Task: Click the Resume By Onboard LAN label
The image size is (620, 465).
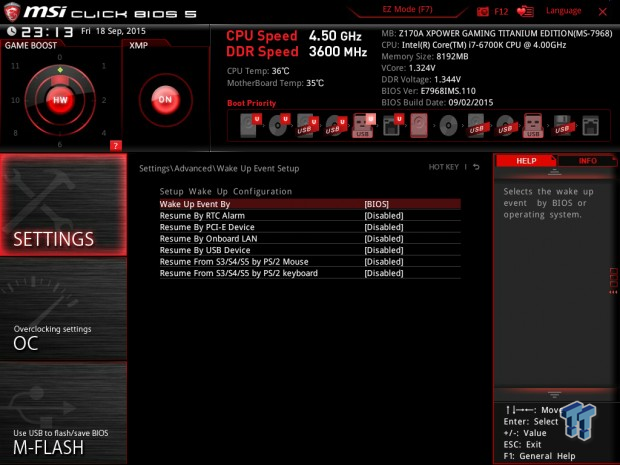Action: [208, 239]
